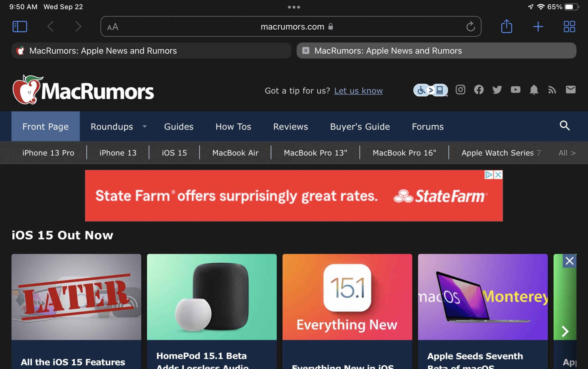
Task: Tap the Share icon in toolbar
Action: pos(506,26)
